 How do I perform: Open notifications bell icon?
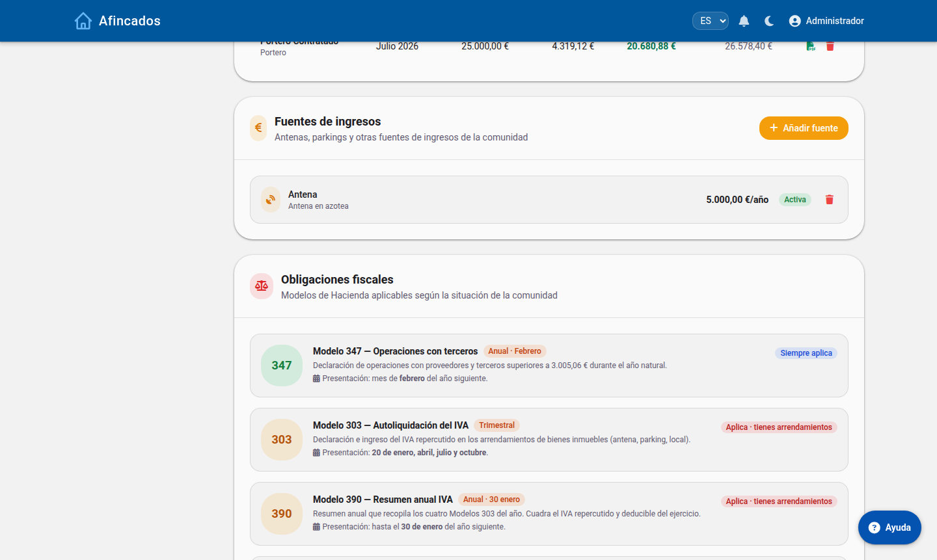(x=744, y=21)
